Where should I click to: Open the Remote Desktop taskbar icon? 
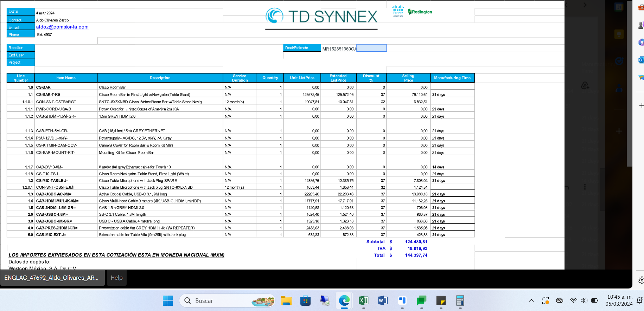tap(325, 301)
